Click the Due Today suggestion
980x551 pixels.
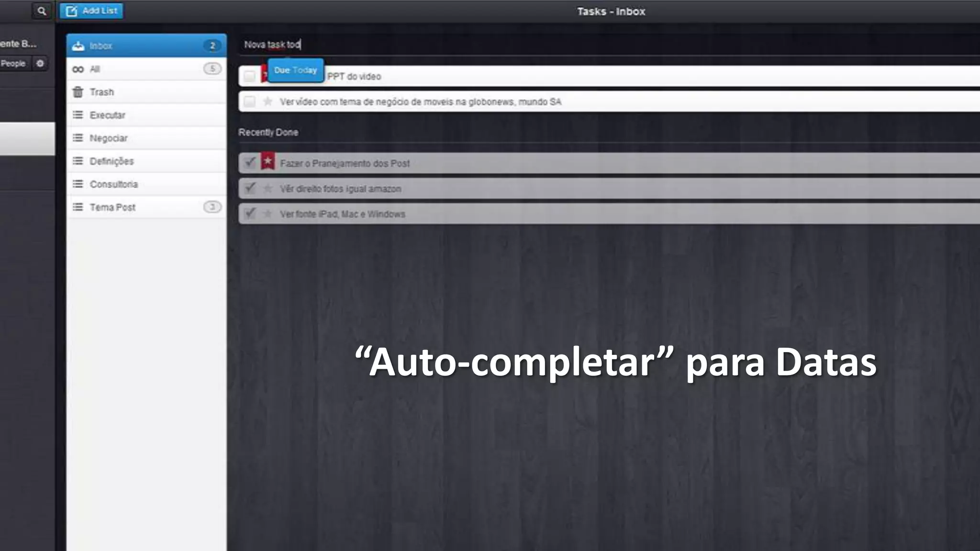(295, 70)
